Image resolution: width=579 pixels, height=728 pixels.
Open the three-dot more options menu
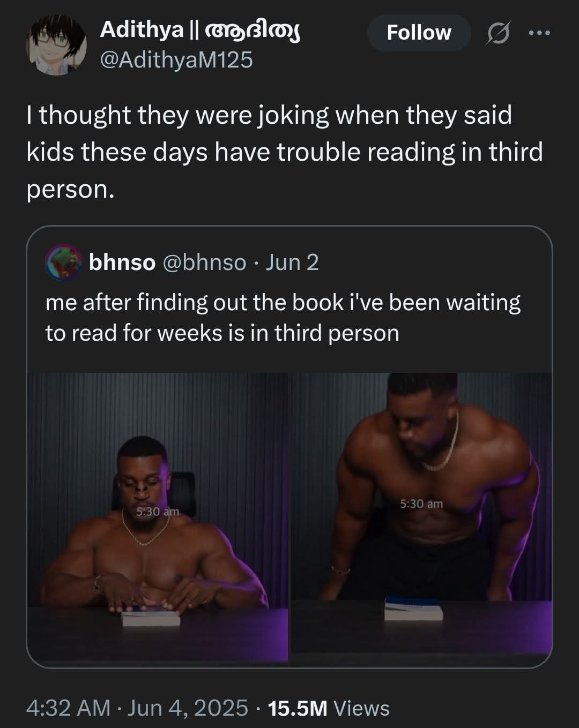(539, 33)
